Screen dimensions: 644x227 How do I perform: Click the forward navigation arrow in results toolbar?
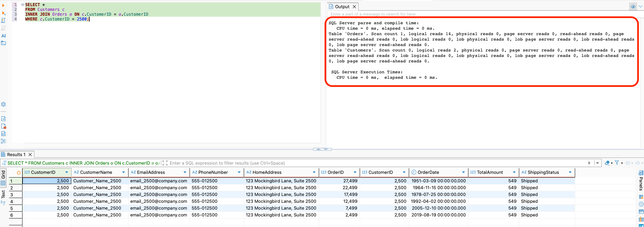[x=638, y=163]
